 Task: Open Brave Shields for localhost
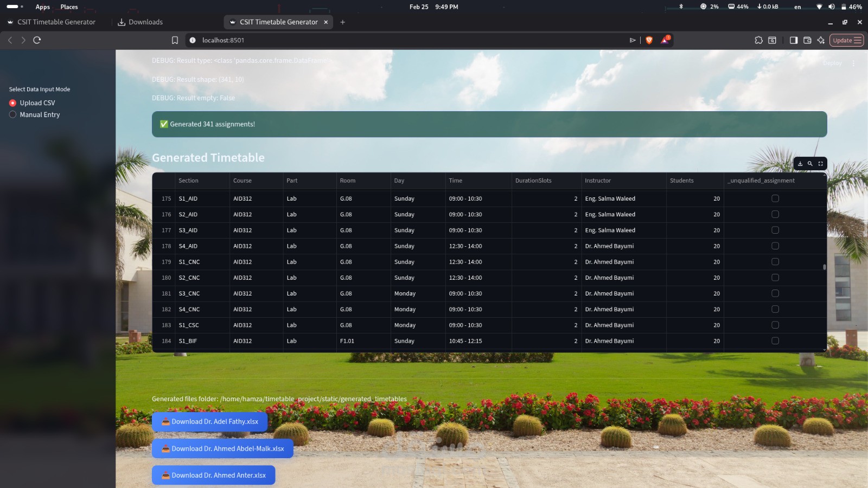[x=649, y=40]
